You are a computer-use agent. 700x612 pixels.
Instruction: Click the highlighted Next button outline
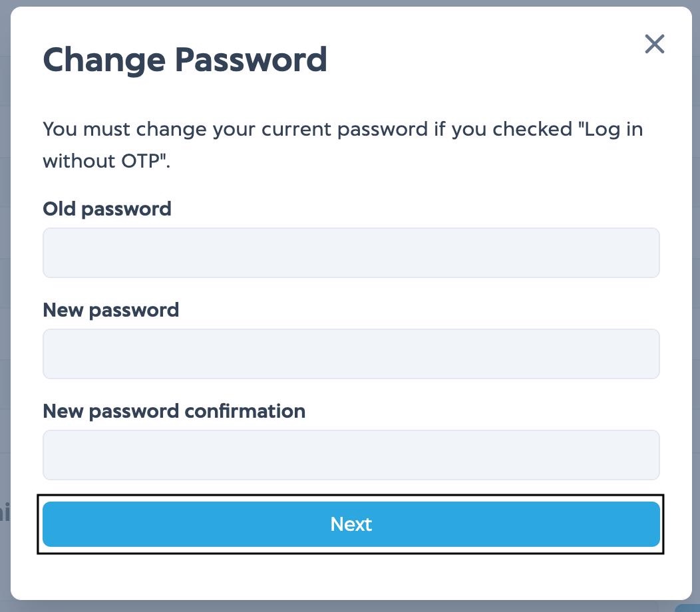[351, 524]
